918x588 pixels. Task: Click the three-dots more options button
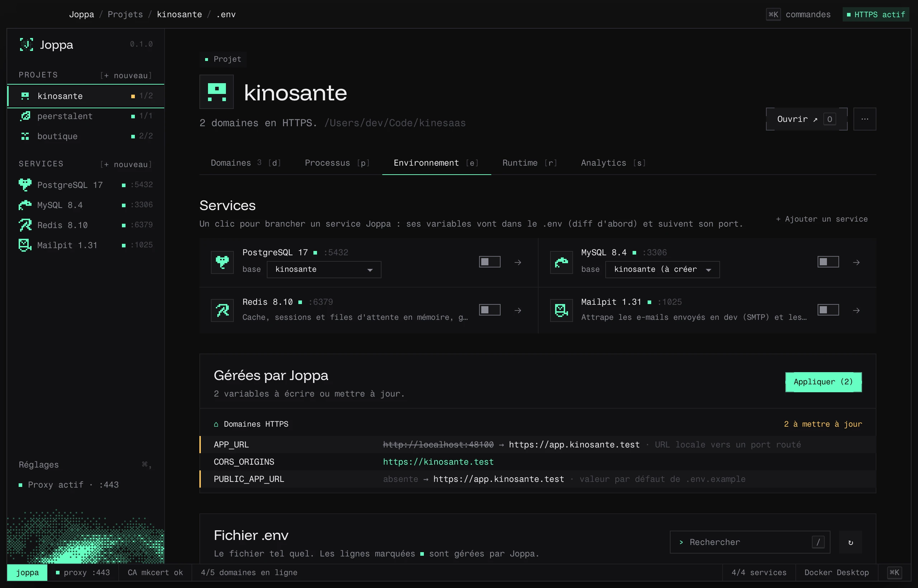pos(865,119)
